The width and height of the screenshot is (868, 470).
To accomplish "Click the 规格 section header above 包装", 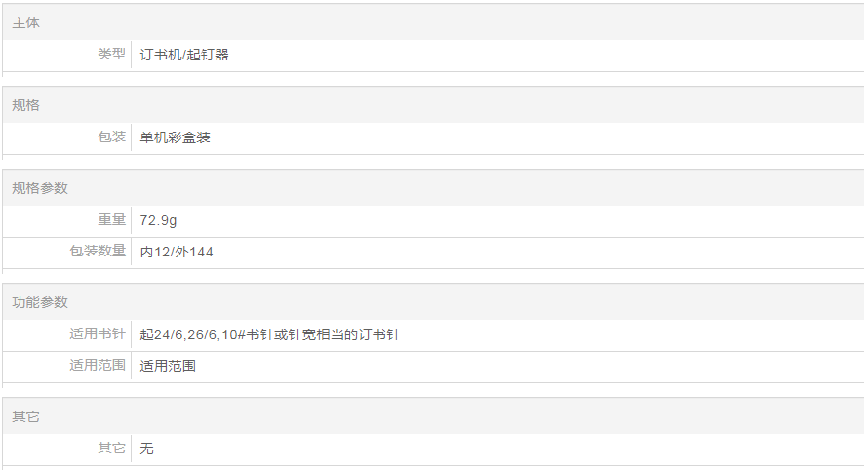I will (x=26, y=105).
